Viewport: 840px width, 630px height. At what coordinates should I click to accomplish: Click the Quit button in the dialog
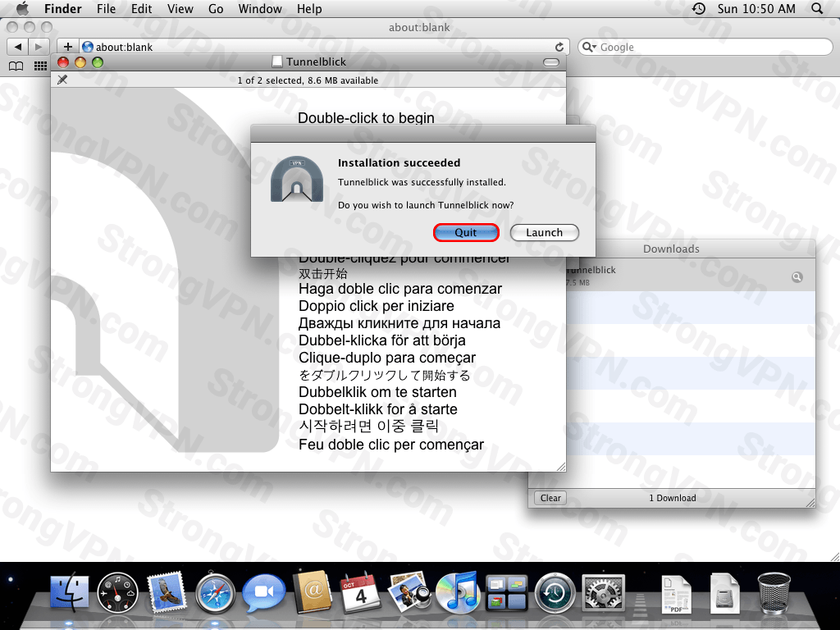tap(466, 232)
